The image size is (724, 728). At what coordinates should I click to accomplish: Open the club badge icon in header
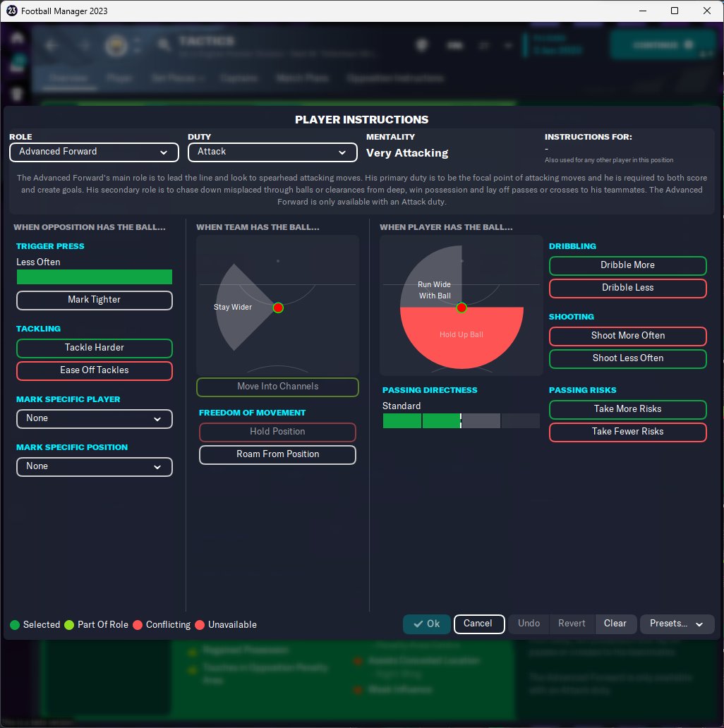point(116,45)
